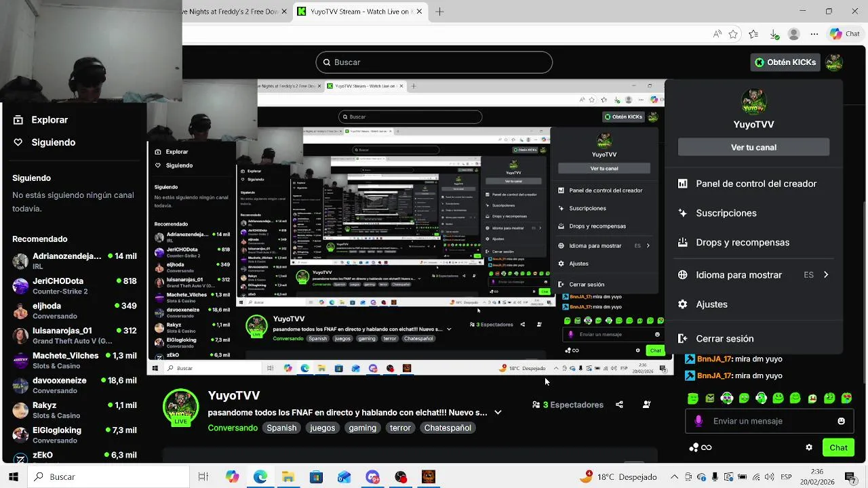The height and width of the screenshot is (488, 868).
Task: Click the Spanish tag
Action: pos(281,428)
